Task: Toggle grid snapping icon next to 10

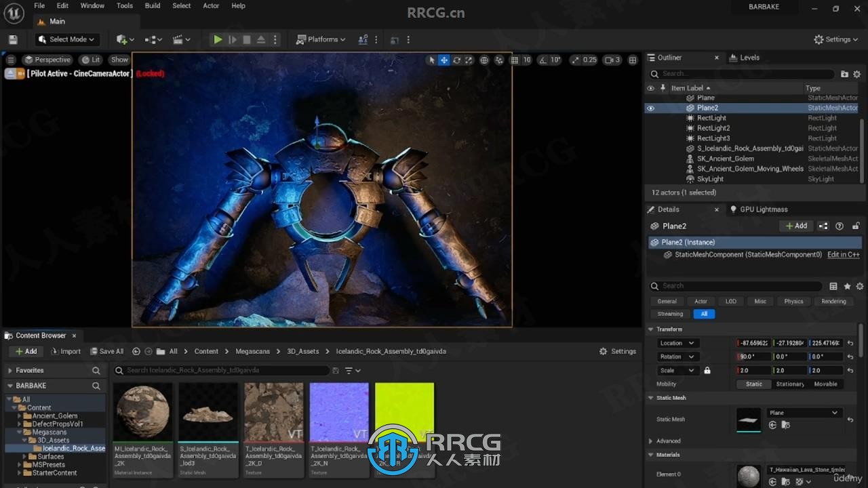Action: tap(515, 60)
